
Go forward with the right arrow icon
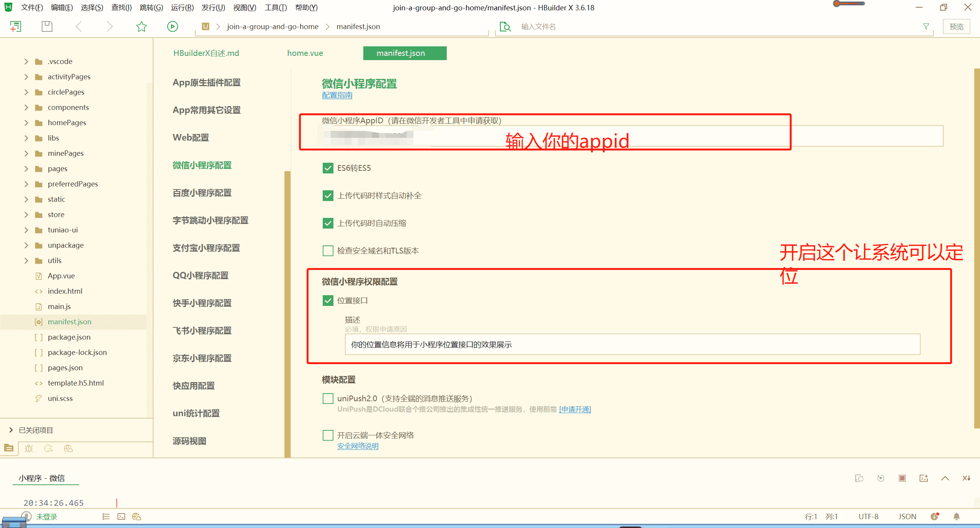pos(109,26)
